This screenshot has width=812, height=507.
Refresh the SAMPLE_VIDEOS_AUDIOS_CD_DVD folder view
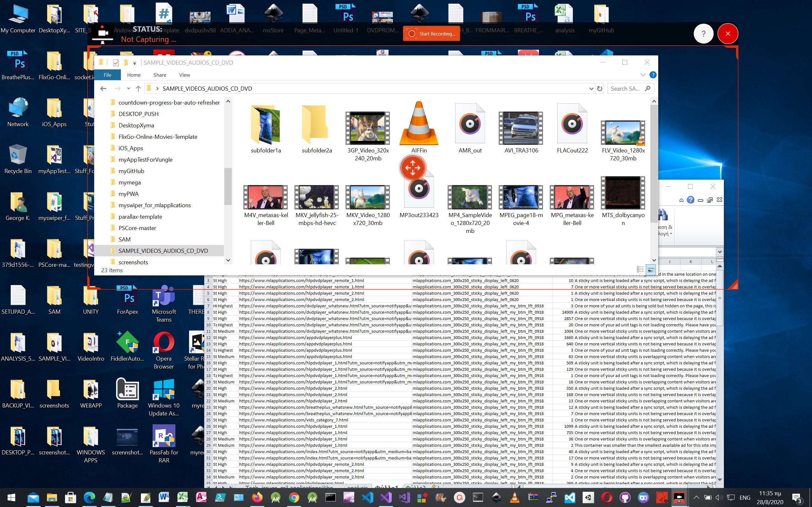pyautogui.click(x=599, y=88)
